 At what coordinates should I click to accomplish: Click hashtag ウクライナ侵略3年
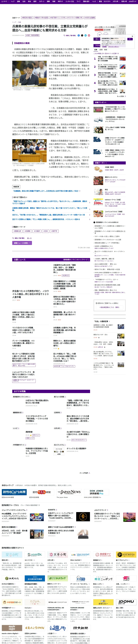pos(74,18)
